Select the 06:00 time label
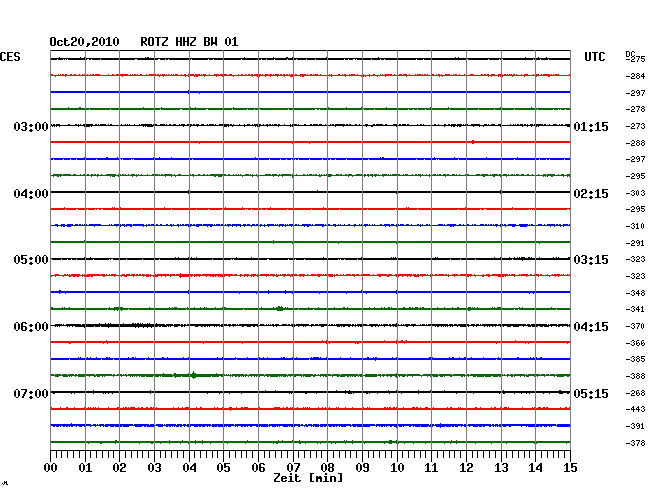 (x=31, y=327)
